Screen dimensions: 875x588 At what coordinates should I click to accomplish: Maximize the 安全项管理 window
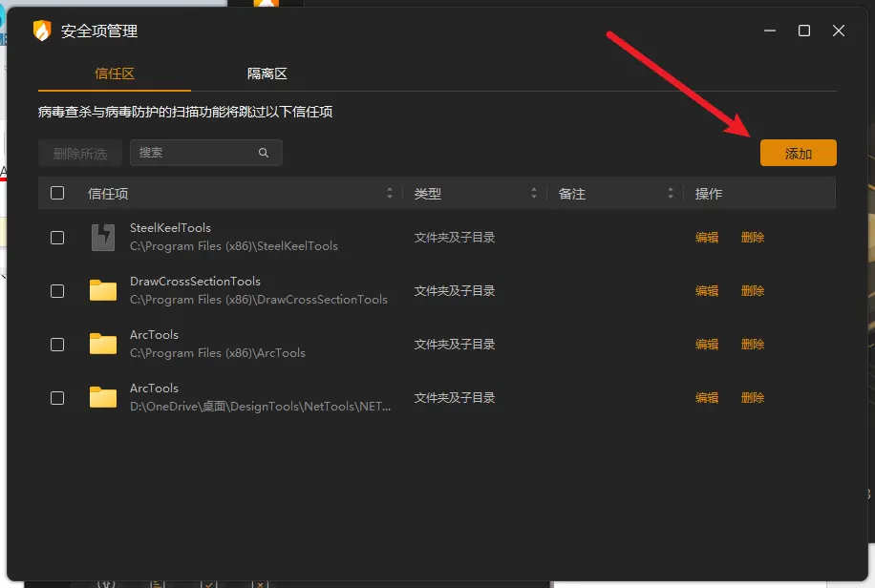point(804,31)
